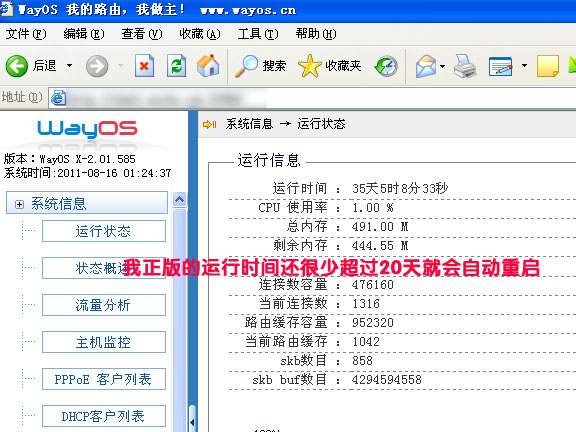Open the 状态概述 sidebar button
The width and height of the screenshot is (576, 432).
coord(104,268)
